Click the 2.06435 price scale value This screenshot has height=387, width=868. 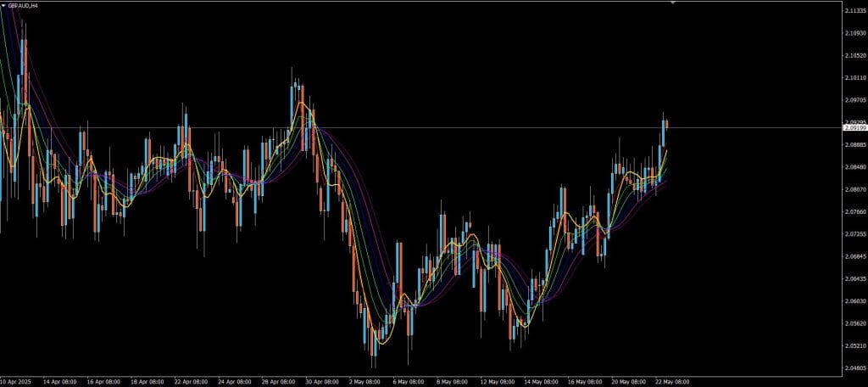click(x=856, y=279)
